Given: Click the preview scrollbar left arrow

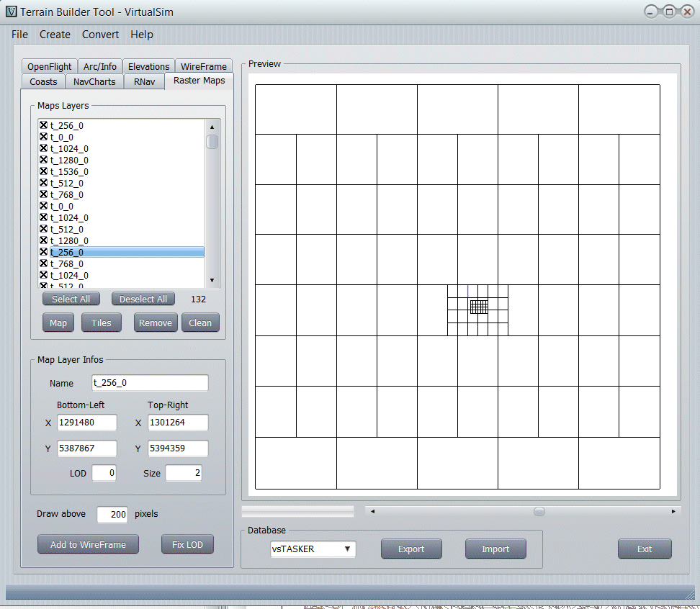Looking at the screenshot, I should point(372,511).
